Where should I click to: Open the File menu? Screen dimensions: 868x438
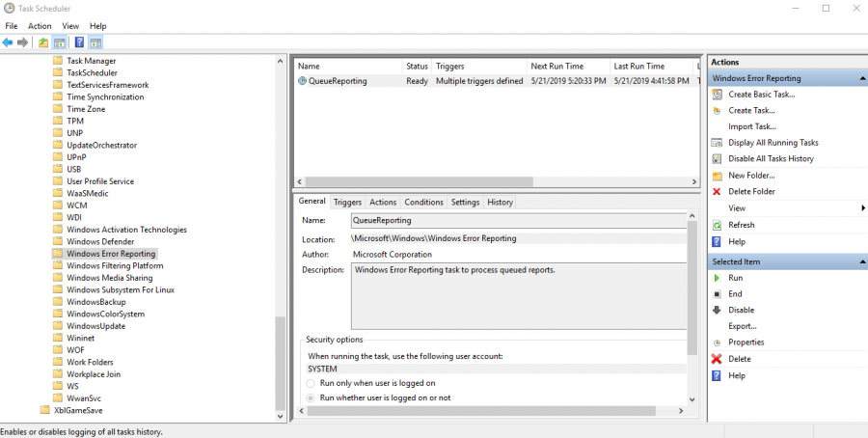point(11,26)
